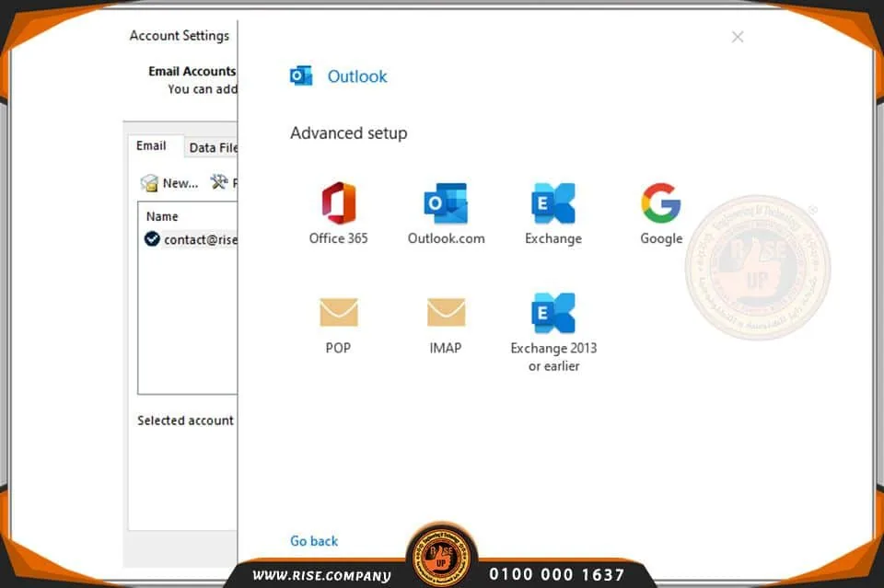Choose Exchange 2013 or earlier

click(553, 332)
